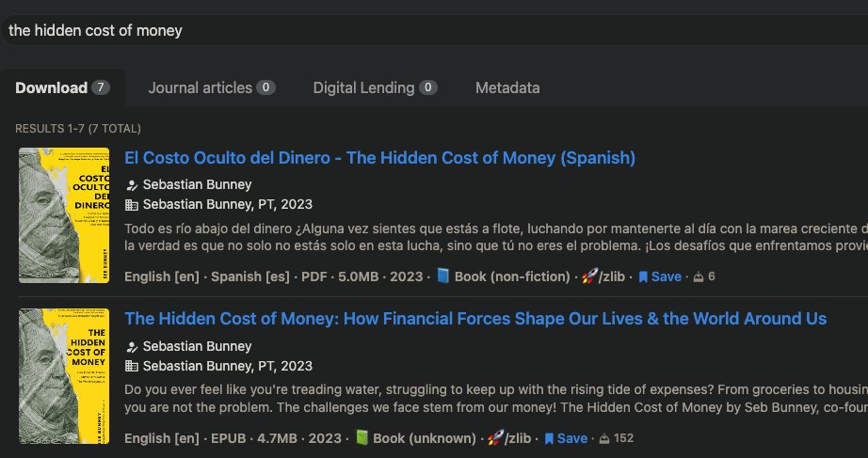Switch to the Journal articles tab
Screen dimensions: 868x458
pos(212,88)
